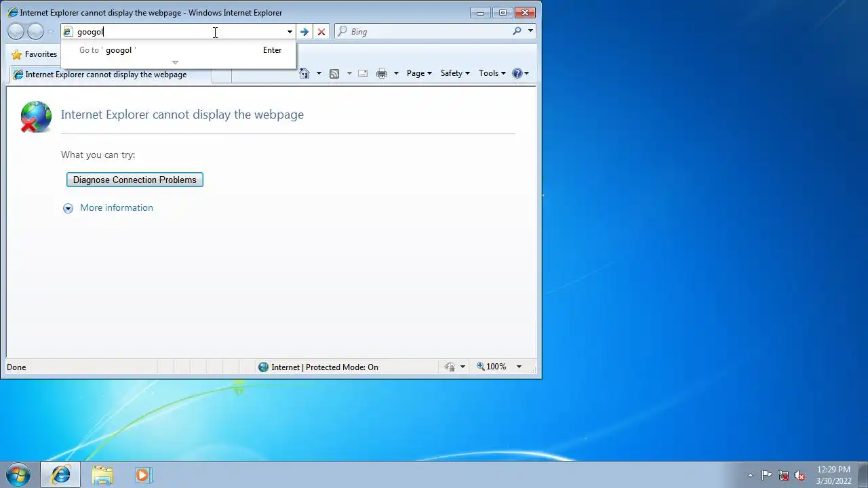This screenshot has height=488, width=868.
Task: Open the address bar autocomplete dropdown arrow
Action: pyautogui.click(x=290, y=32)
